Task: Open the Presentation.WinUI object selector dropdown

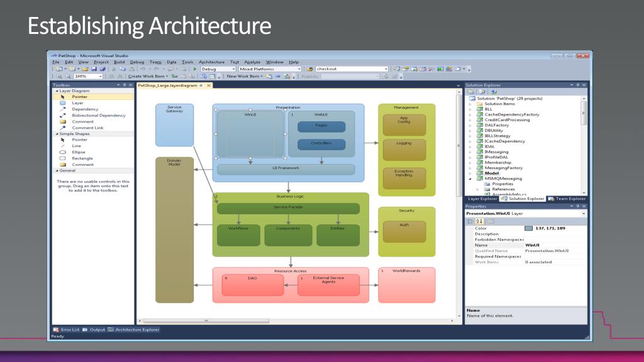Action: [584, 214]
